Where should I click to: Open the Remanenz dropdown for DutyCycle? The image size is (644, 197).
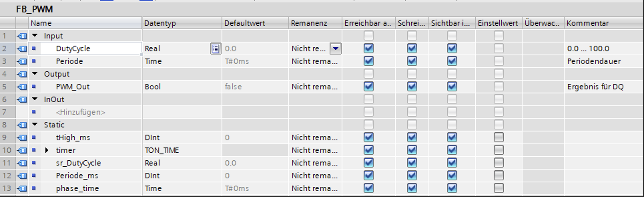(336, 49)
